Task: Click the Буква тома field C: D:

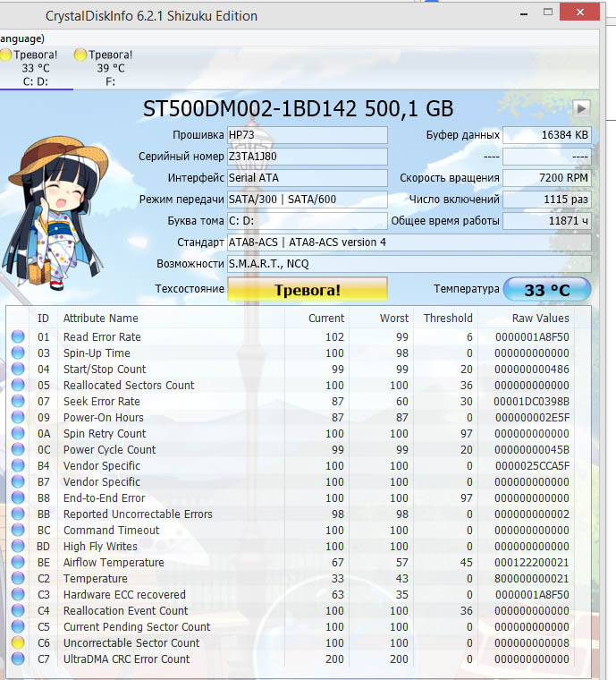Action: (308, 221)
